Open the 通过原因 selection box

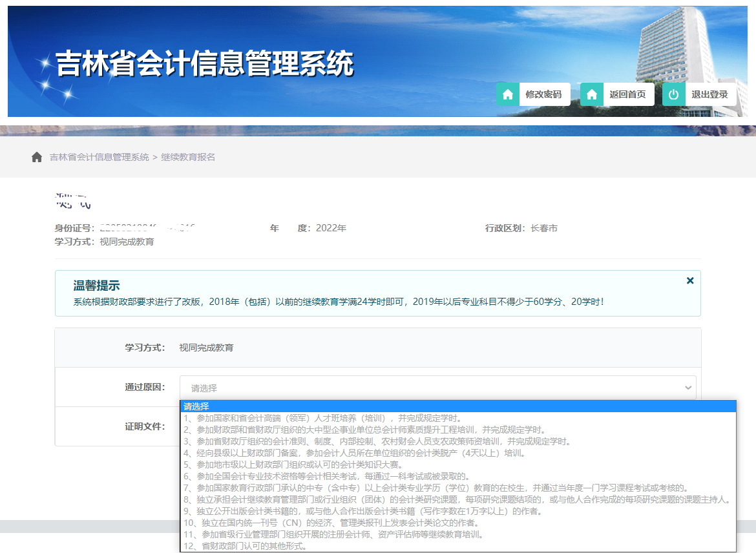(433, 386)
